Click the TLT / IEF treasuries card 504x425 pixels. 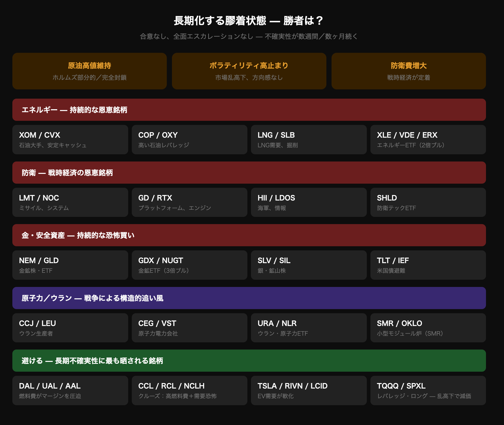click(428, 265)
